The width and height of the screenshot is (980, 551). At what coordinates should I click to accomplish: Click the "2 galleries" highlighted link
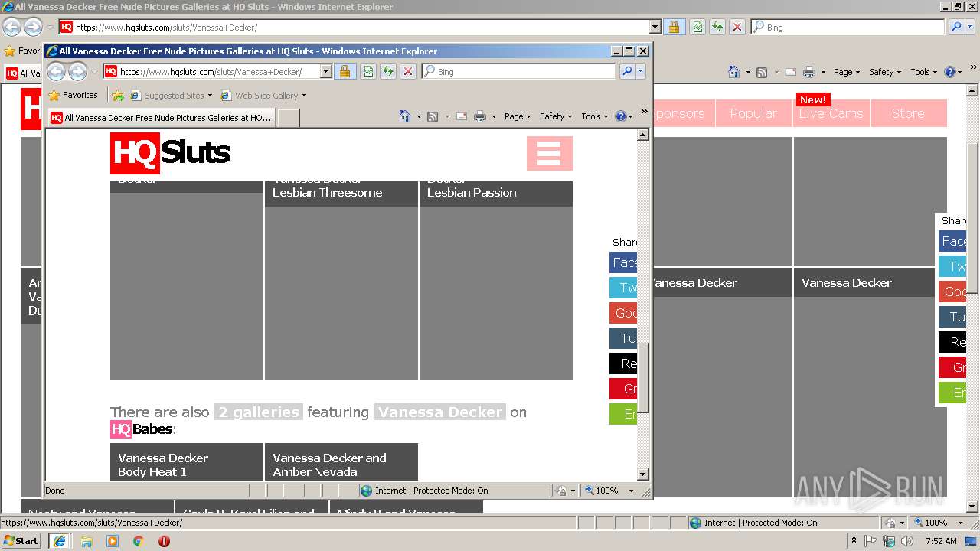tap(259, 412)
